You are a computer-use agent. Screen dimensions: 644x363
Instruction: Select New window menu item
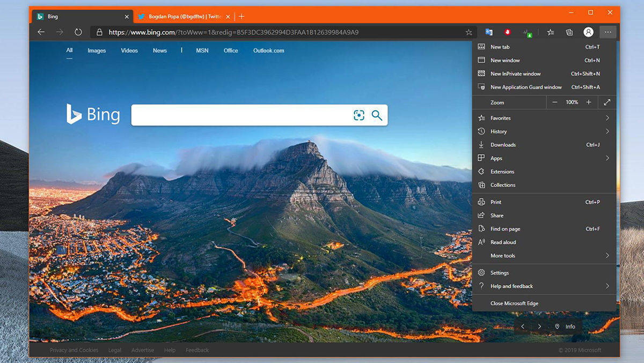[544, 61]
